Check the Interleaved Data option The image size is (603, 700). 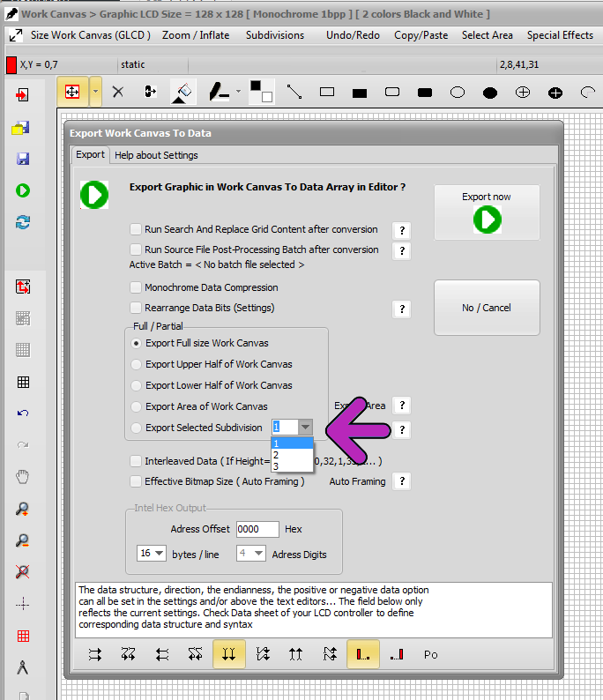coord(135,461)
